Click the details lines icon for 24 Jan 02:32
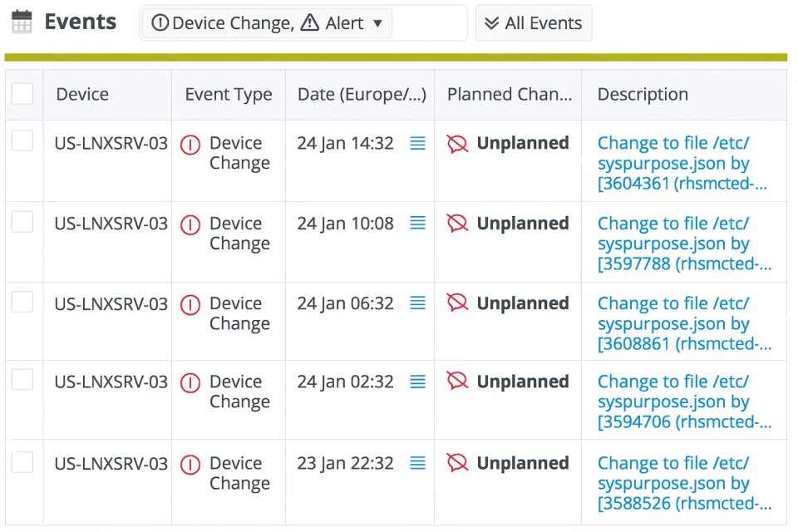Viewport: 798px width, 532px height. pyautogui.click(x=418, y=382)
